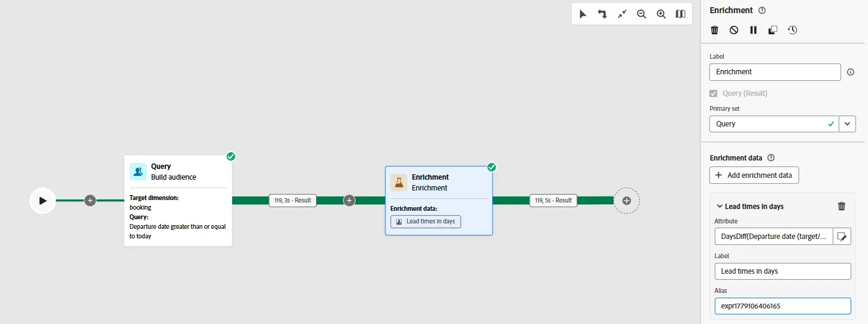Screen dimensions: 868x324
Task: Pause the Enrichment activity
Action: (x=754, y=30)
